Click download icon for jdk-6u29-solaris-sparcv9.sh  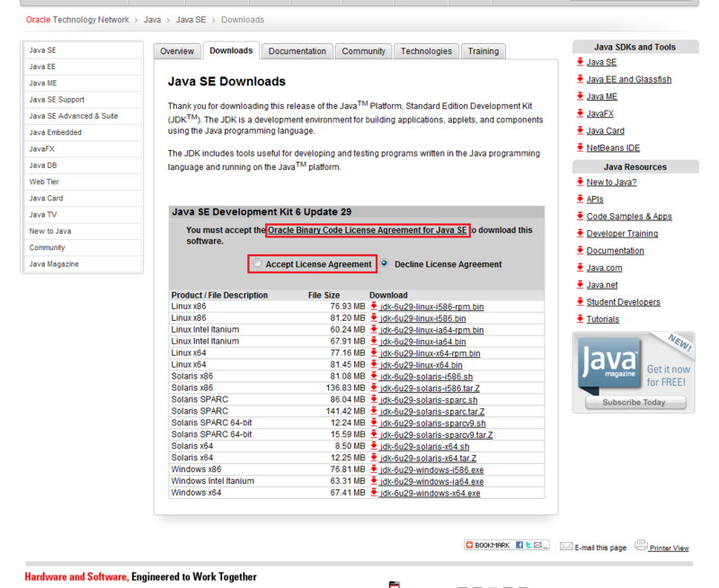pyautogui.click(x=374, y=423)
